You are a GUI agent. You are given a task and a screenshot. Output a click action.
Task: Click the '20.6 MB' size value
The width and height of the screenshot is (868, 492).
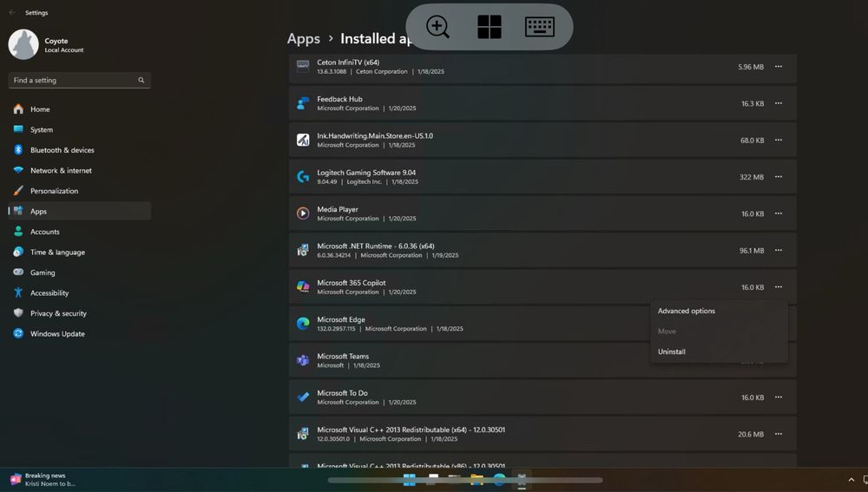pyautogui.click(x=751, y=435)
